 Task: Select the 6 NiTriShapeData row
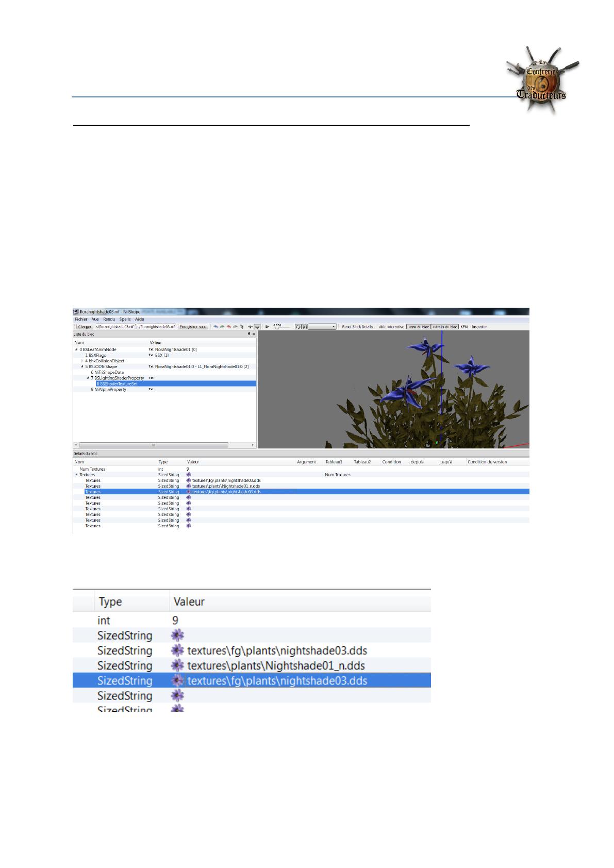[165, 372]
